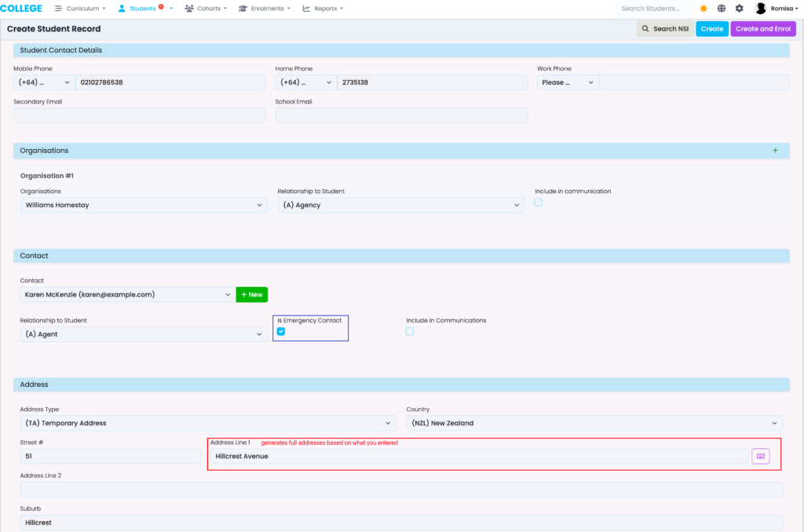Click the green New contact button
Screen dimensions: 804x532
[251, 294]
